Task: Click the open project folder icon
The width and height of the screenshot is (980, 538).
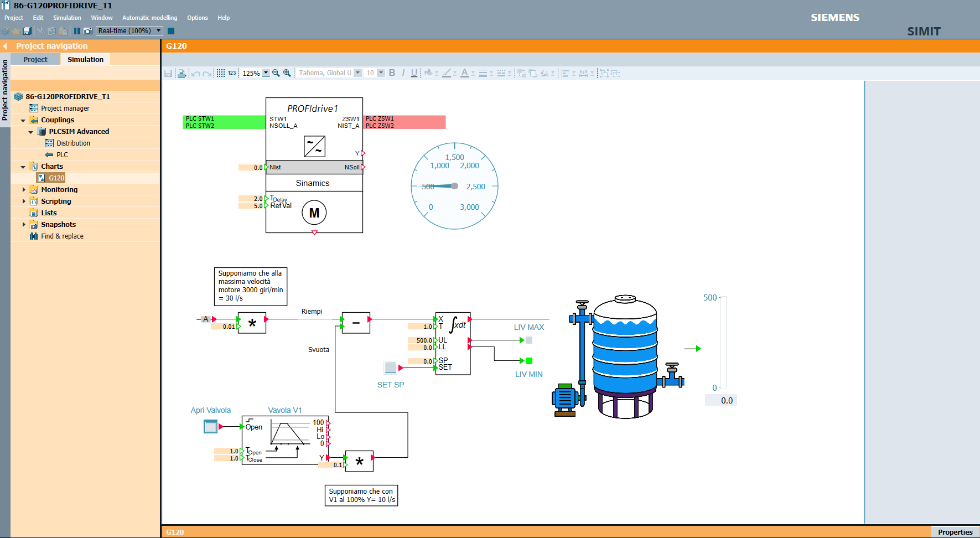Action: click(16, 31)
